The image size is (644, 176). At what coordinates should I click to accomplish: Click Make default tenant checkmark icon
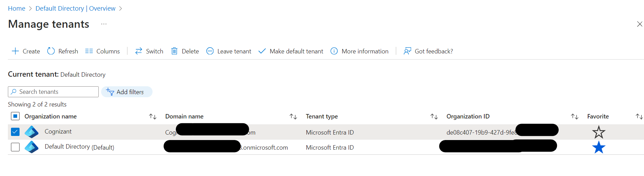(x=262, y=51)
